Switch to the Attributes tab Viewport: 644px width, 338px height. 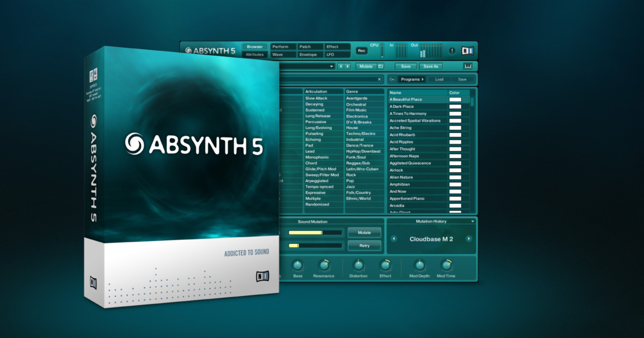[255, 55]
